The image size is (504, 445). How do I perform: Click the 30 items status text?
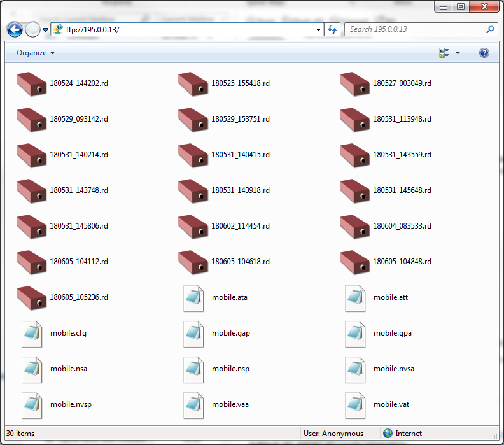[20, 434]
